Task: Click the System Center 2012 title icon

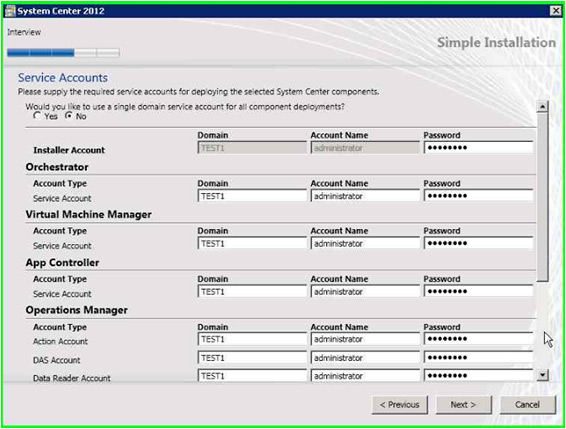Action: tap(11, 11)
